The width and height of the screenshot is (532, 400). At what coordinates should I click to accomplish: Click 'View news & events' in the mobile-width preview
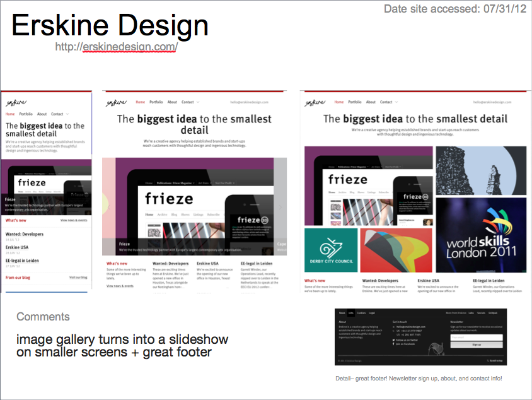74,221
